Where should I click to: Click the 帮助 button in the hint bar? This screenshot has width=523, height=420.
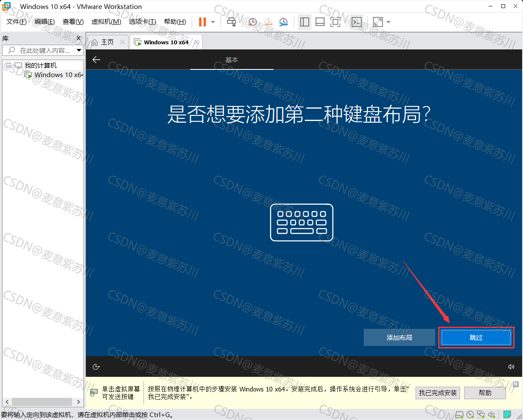pos(485,393)
